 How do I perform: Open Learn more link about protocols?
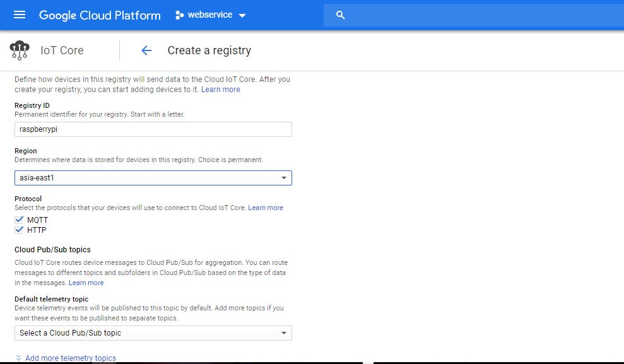pos(266,208)
